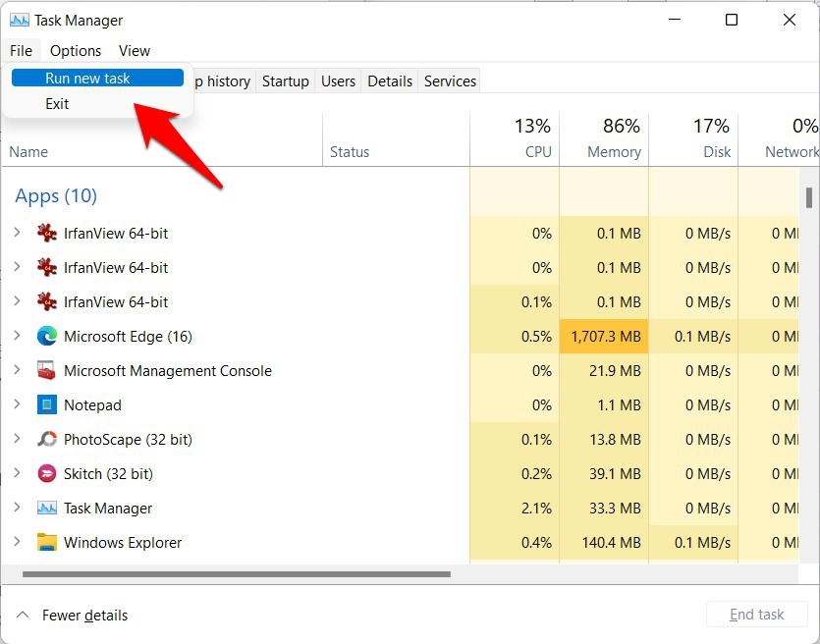Click the 140.4 MB memory cell
820x644 pixels.
point(604,542)
